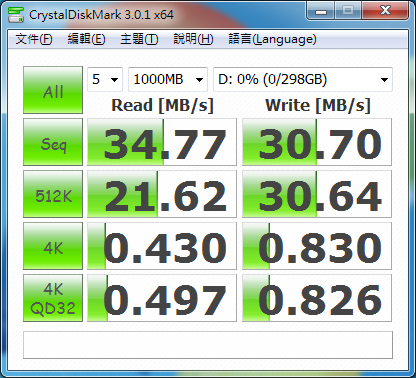
Task: Click the Seq read result 34.77
Action: [x=162, y=142]
